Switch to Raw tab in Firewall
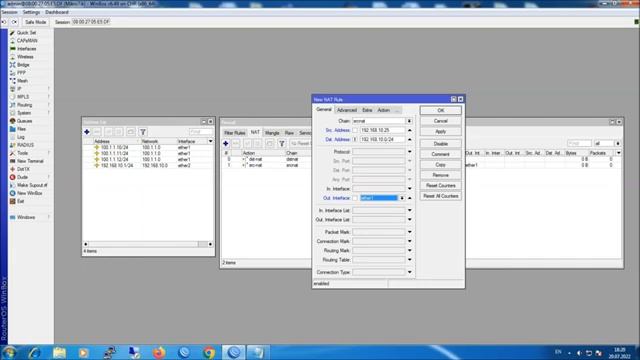The height and width of the screenshot is (360, 640). pyautogui.click(x=289, y=133)
